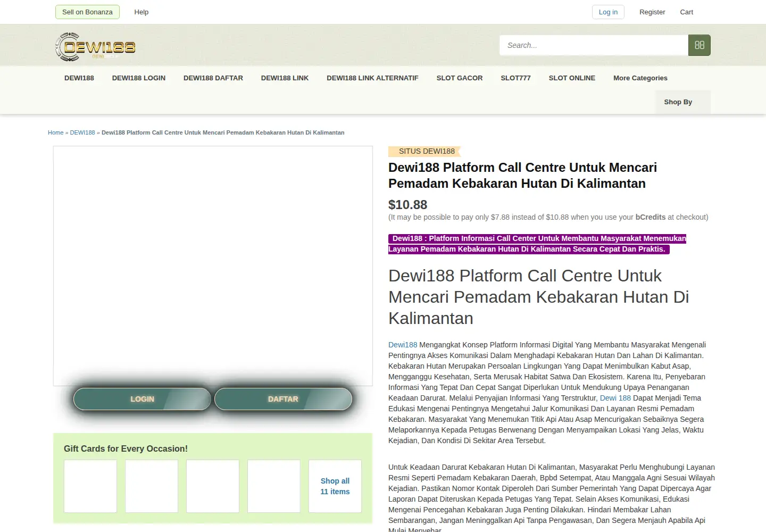Click the purple highlighted Dewi188 tagline
The image size is (766, 532).
(x=537, y=244)
